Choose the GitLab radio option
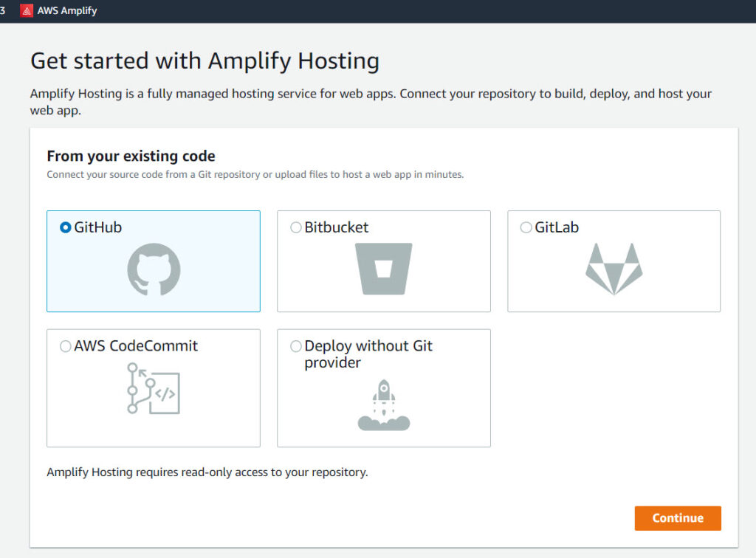This screenshot has width=756, height=558. 526,227
